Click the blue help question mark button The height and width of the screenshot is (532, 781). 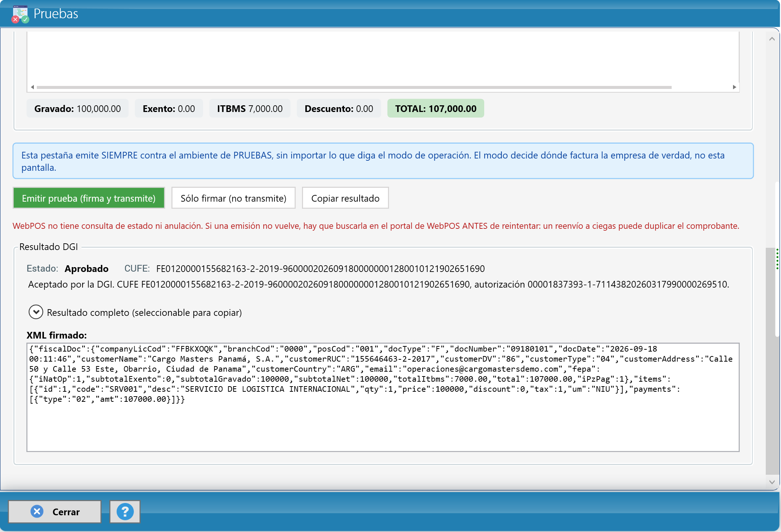(x=125, y=512)
